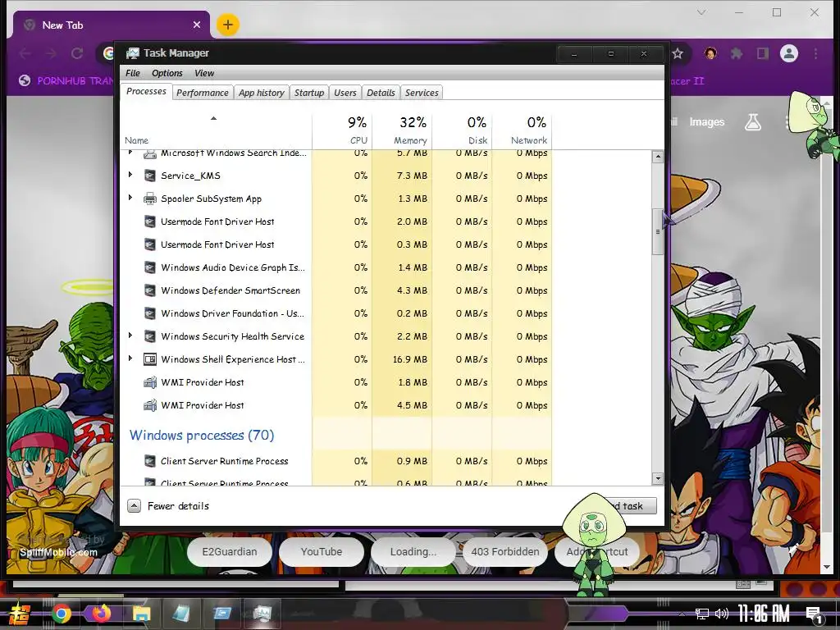Click the process list scrollbar thumb
This screenshot has height=630, width=840.
pos(657,232)
